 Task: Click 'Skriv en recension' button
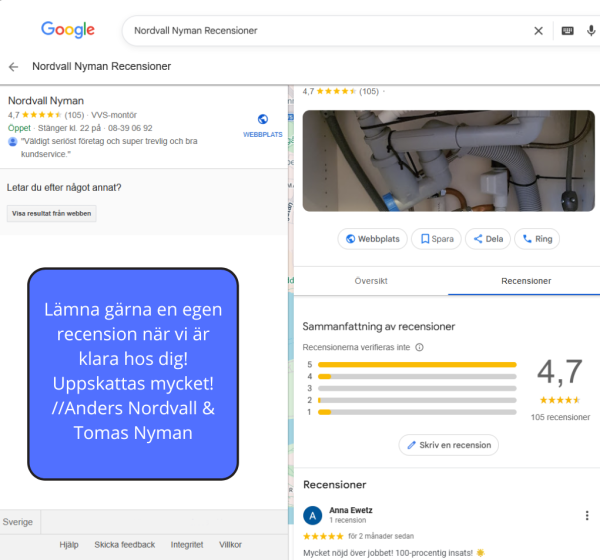click(448, 445)
